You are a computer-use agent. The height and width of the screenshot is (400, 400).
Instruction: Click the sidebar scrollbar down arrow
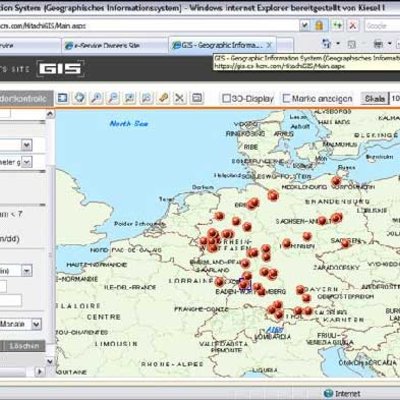click(x=50, y=361)
